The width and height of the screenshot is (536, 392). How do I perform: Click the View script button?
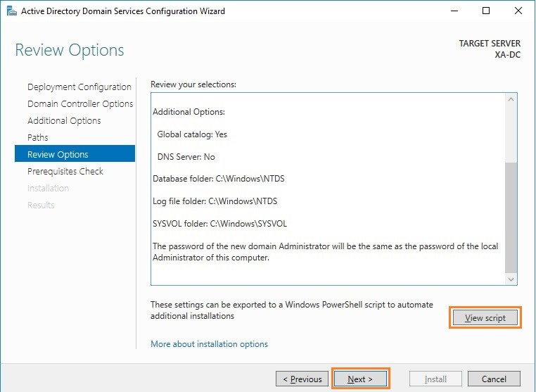coord(485,318)
